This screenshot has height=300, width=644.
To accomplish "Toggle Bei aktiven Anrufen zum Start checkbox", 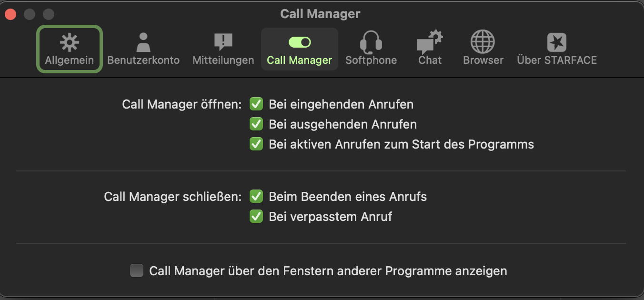I will click(x=256, y=144).
